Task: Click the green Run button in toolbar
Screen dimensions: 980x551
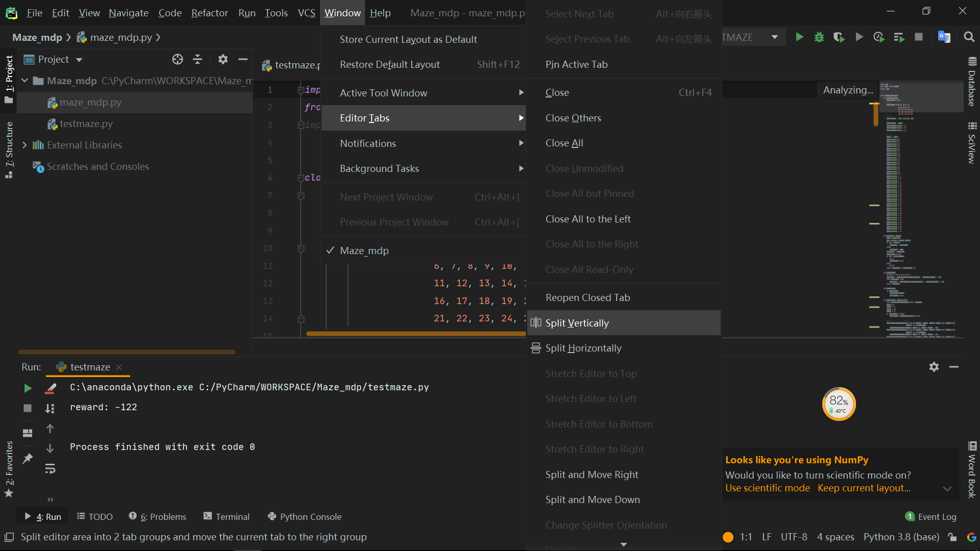Action: tap(799, 37)
